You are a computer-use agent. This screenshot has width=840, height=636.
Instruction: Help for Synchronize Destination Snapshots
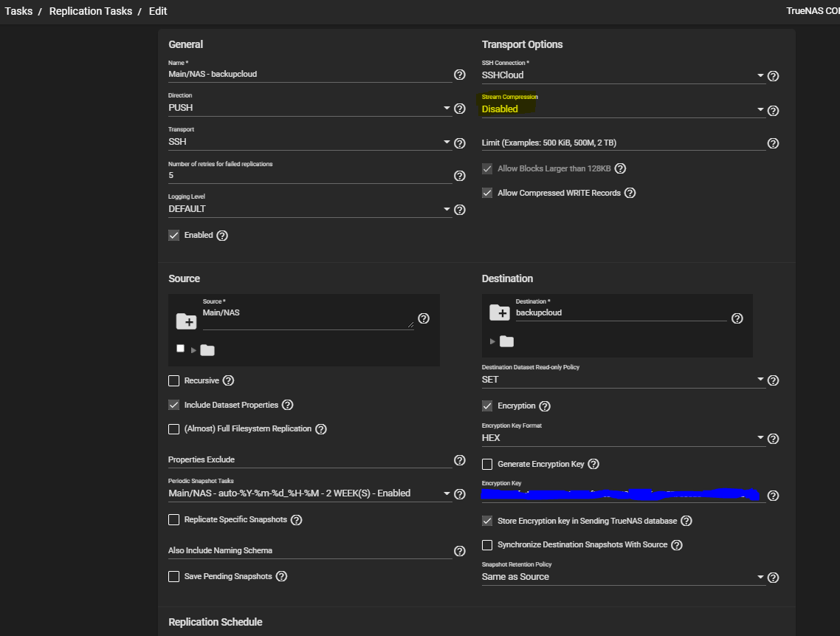(677, 545)
